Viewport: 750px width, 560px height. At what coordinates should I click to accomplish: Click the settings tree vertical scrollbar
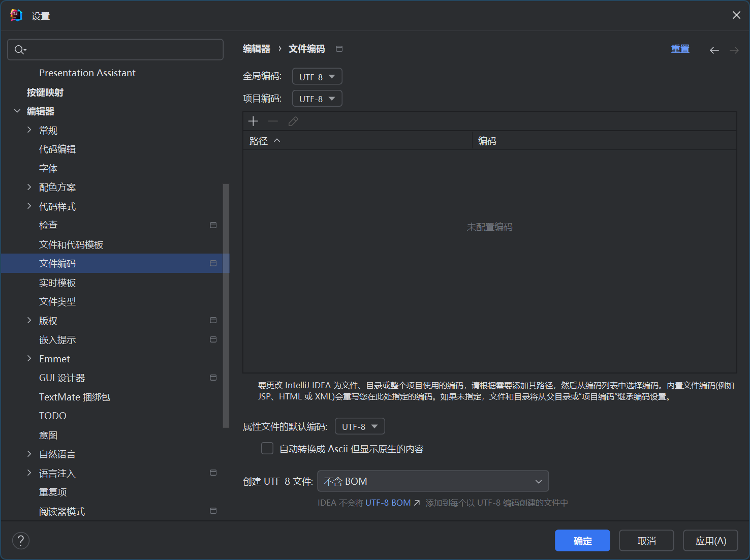pyautogui.click(x=226, y=305)
